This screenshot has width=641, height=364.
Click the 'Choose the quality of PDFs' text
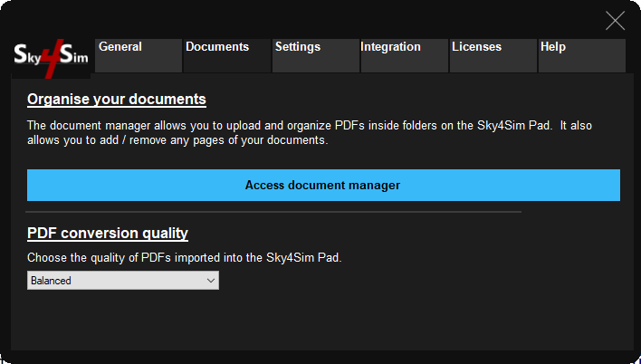(x=185, y=258)
